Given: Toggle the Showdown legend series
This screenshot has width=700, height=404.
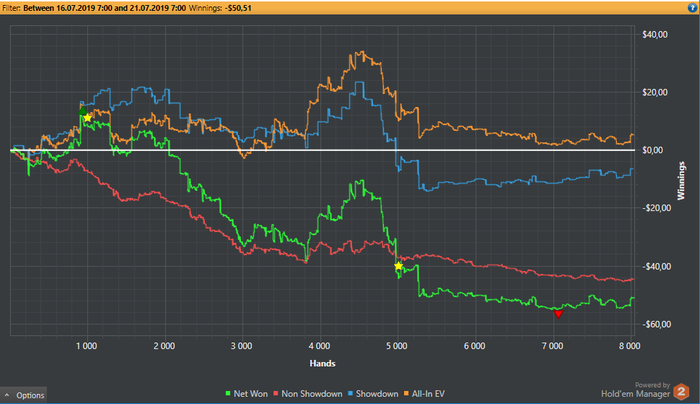Looking at the screenshot, I should point(373,394).
